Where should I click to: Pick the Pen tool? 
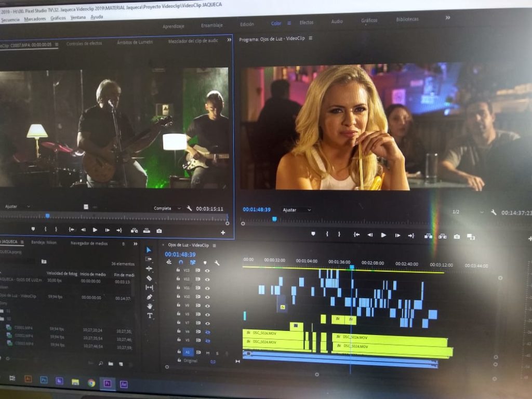tap(150, 297)
